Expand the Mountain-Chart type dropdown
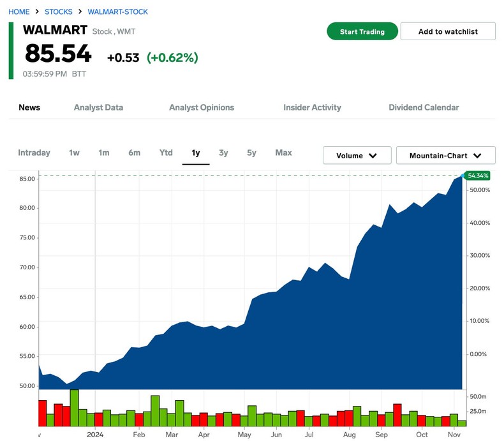Screen dimensions: 504x441 (476, 156)
